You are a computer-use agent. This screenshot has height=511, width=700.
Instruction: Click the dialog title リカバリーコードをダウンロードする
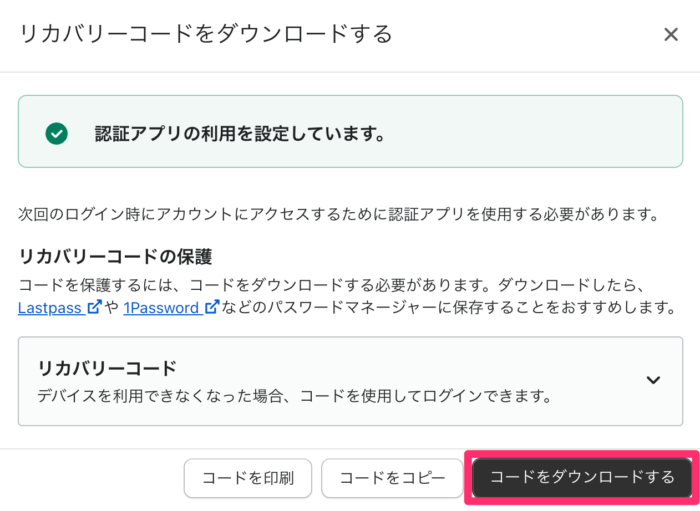coord(206,34)
